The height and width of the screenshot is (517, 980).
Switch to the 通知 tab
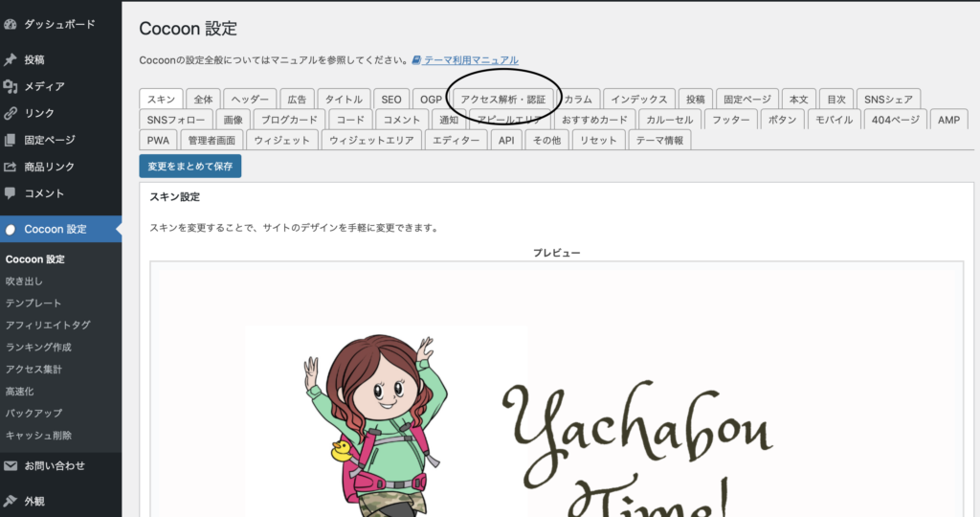(449, 120)
